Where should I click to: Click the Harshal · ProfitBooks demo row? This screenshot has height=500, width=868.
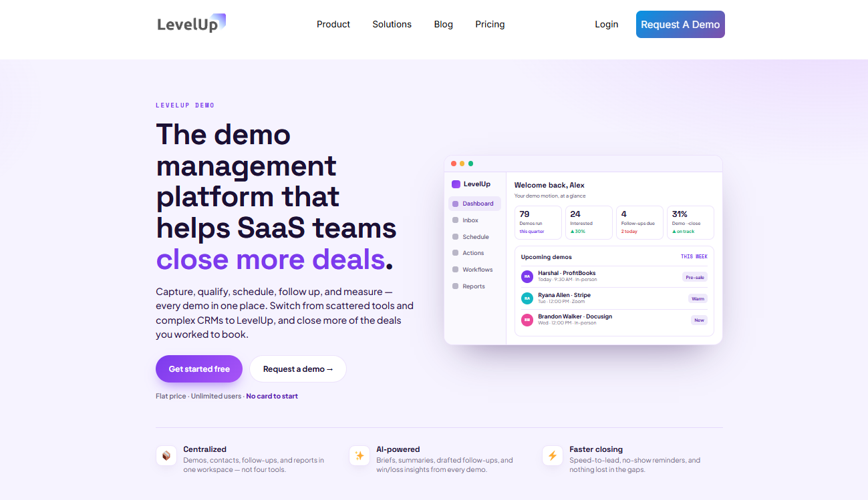click(614, 276)
